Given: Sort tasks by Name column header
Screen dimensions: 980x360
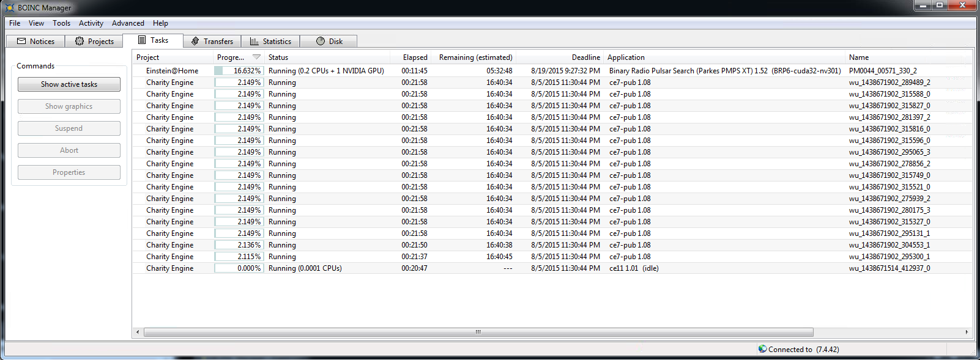Looking at the screenshot, I should [x=908, y=57].
